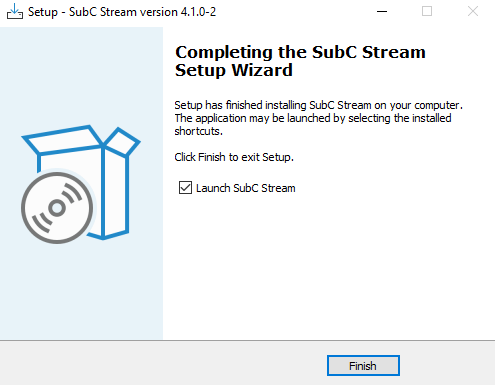Viewport: 495px width, 385px height.
Task: Minimize the SubC Stream Setup window
Action: (x=382, y=11)
